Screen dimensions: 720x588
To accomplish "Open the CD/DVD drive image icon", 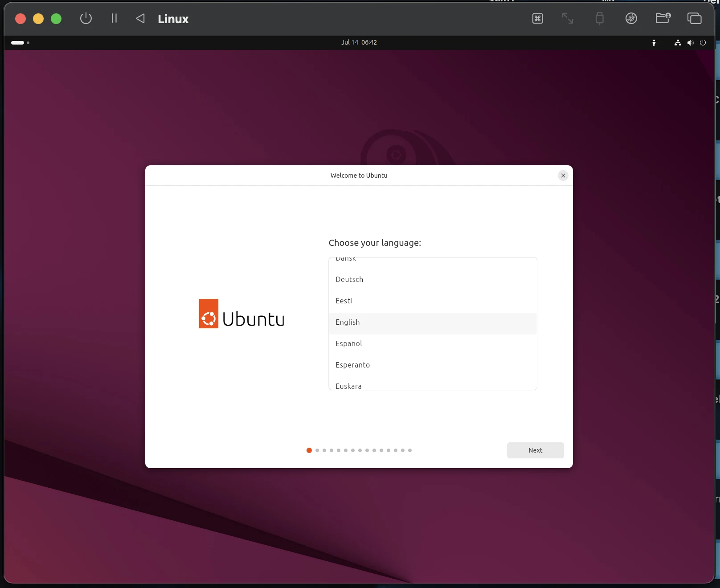I will click(631, 18).
